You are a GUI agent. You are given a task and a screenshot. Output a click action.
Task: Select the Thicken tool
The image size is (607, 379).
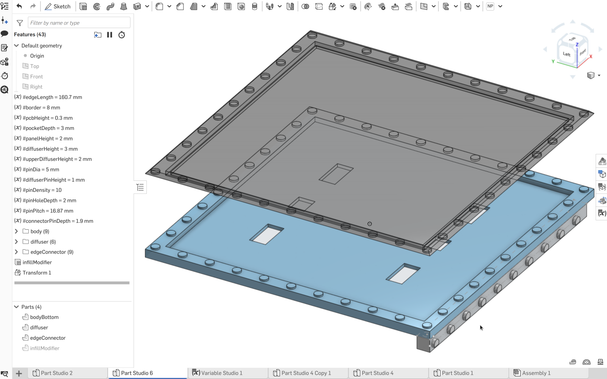(x=137, y=6)
